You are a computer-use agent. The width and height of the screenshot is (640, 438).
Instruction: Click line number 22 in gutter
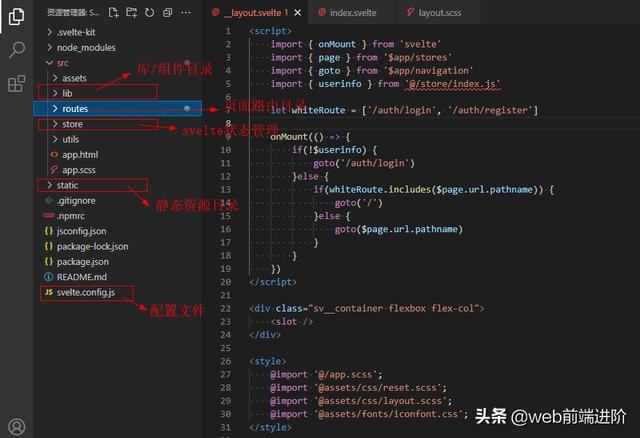click(x=226, y=308)
